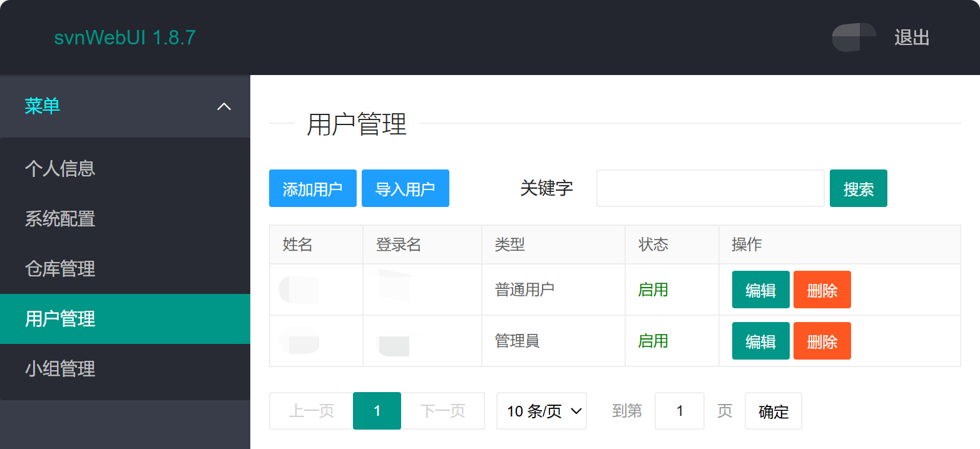
Task: Open 小组管理 in the sidebar
Action: (x=60, y=369)
